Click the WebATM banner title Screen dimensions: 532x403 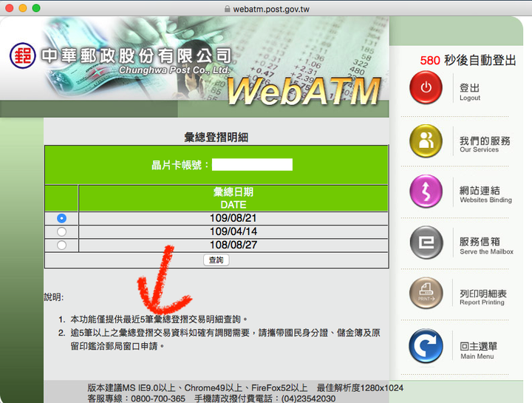point(304,91)
